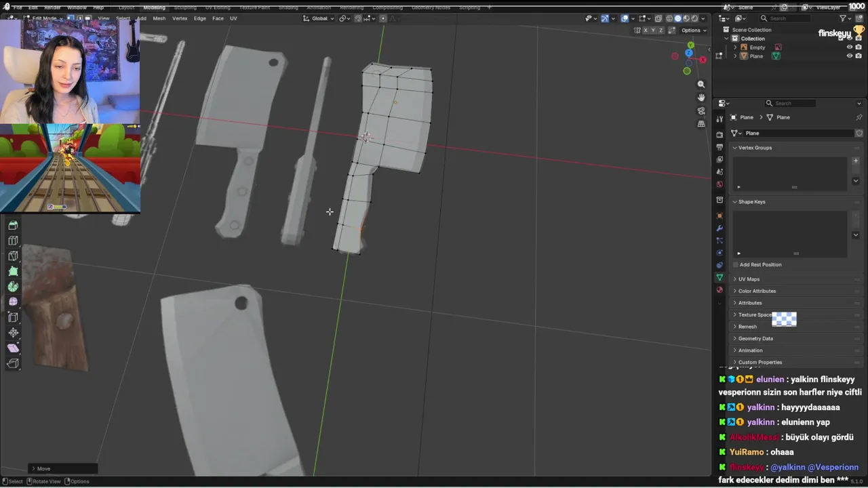Open the Render properties tab

tap(719, 134)
